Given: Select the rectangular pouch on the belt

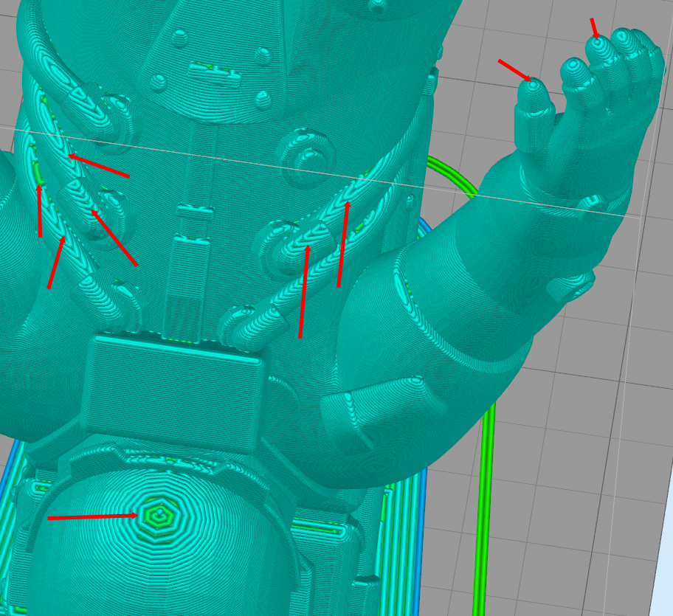Looking at the screenshot, I should tap(174, 392).
